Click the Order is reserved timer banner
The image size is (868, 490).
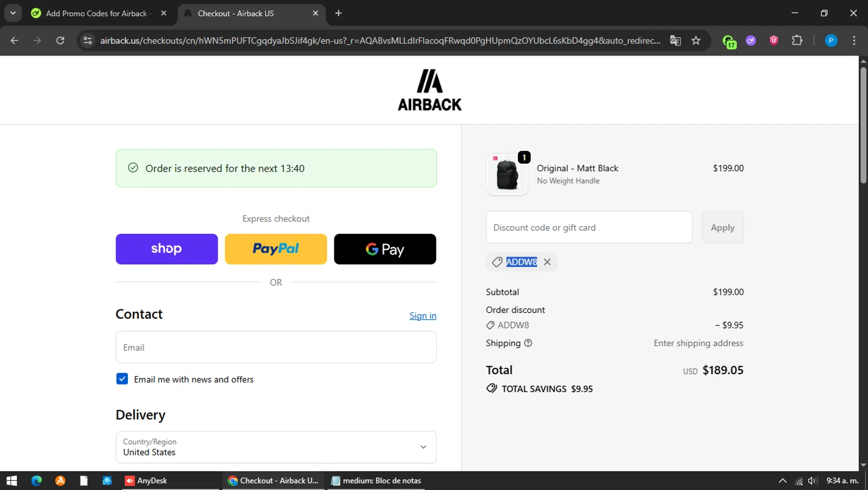coord(276,168)
